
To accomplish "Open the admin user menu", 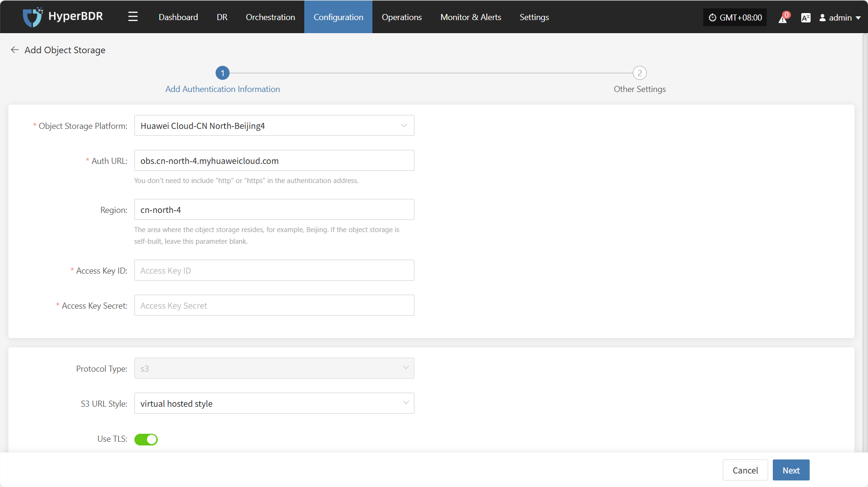I will click(x=840, y=17).
